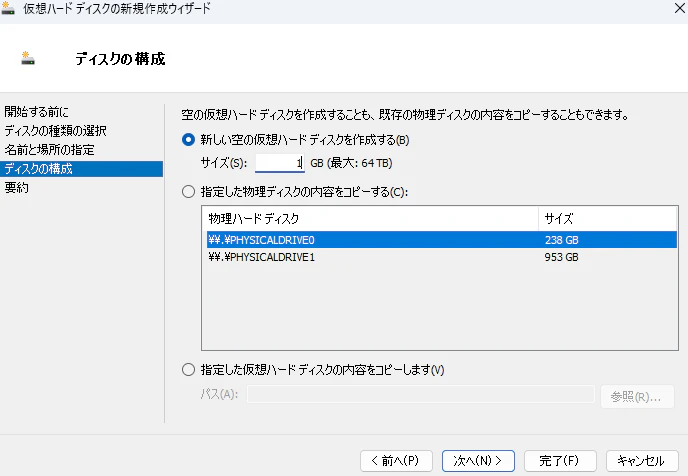The width and height of the screenshot is (688, 476).
Task: Click the サイズ(S) size input field
Action: pos(280,163)
